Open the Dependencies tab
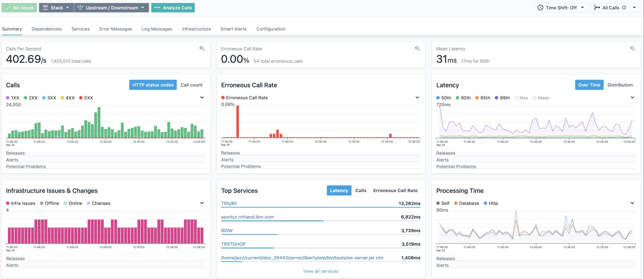Viewport: 644px width, 279px height. tap(46, 29)
